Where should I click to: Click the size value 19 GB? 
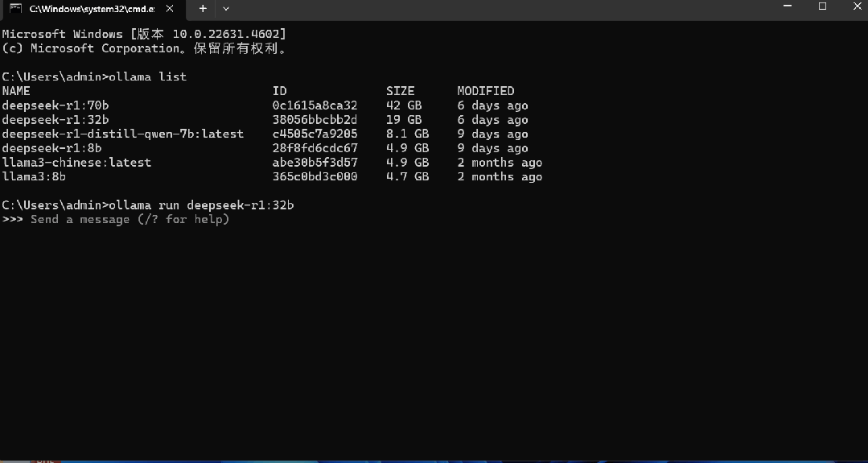[x=404, y=120]
